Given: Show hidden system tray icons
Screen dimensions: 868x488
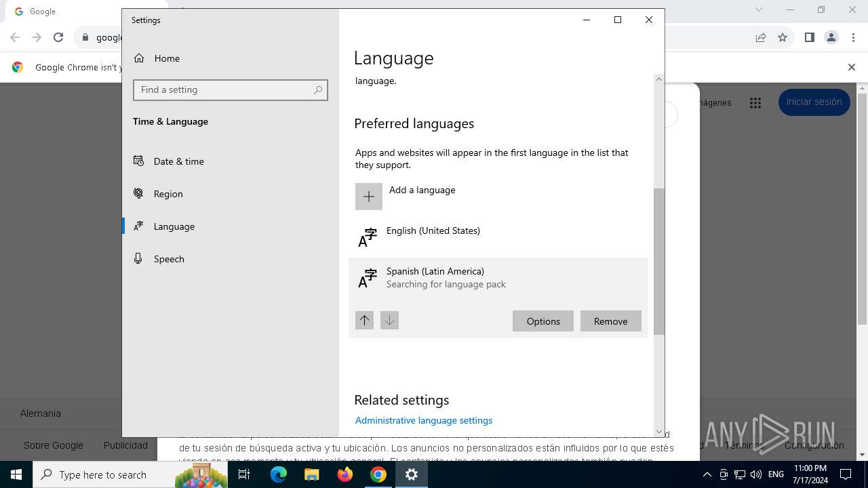Looking at the screenshot, I should click(x=707, y=474).
